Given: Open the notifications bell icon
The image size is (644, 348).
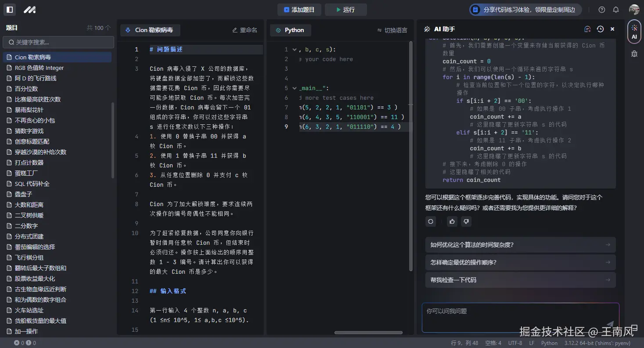Looking at the screenshot, I should (x=616, y=9).
